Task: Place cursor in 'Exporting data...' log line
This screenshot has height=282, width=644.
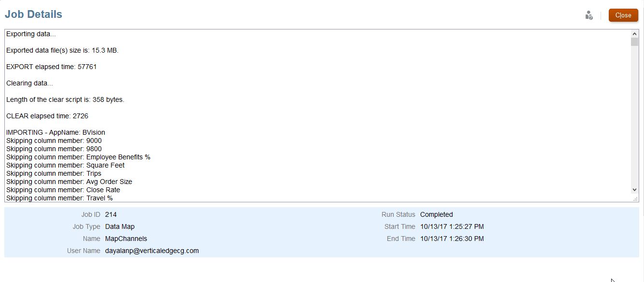Action: point(31,34)
